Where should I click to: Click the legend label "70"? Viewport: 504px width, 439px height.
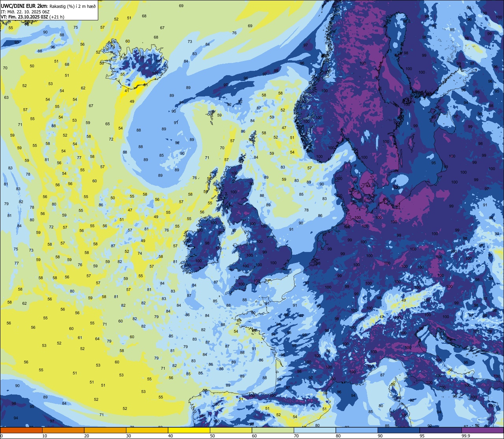296,436
